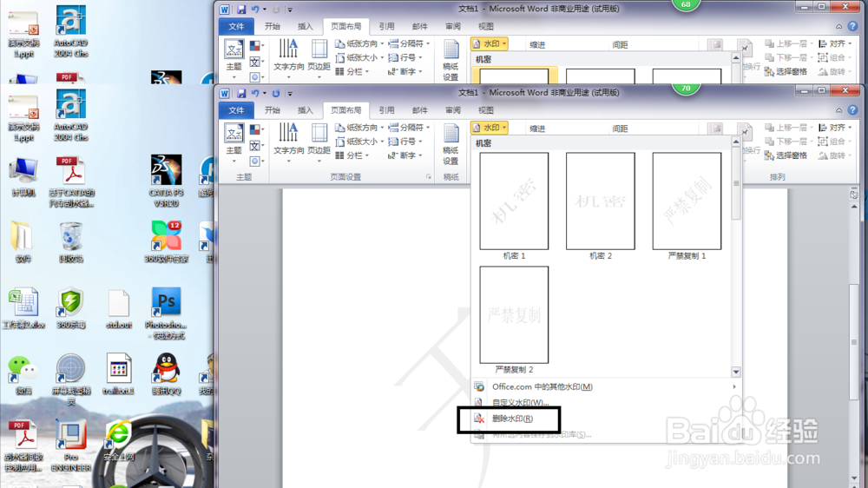Select 基于CATIA的 PDF desktop file
The width and height of the screenshot is (868, 488).
click(71, 181)
